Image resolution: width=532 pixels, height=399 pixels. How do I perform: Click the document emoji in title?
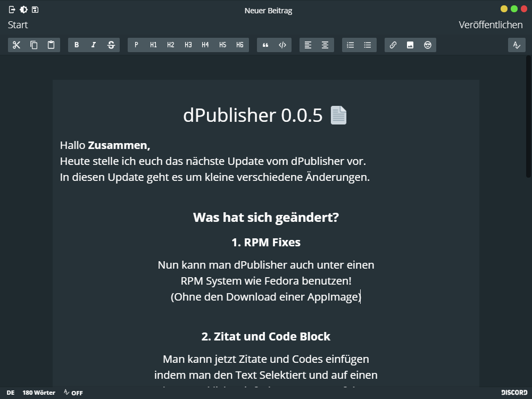pos(338,115)
